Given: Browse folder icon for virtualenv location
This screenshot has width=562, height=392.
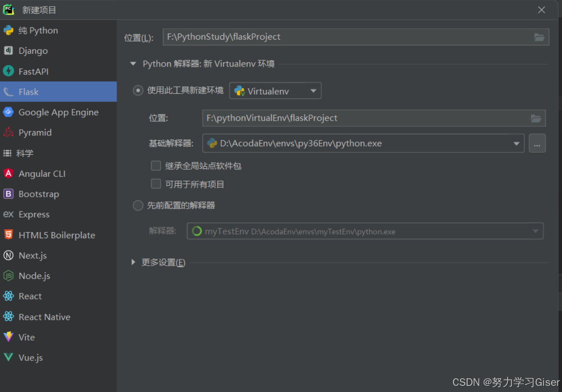Looking at the screenshot, I should coord(536,118).
